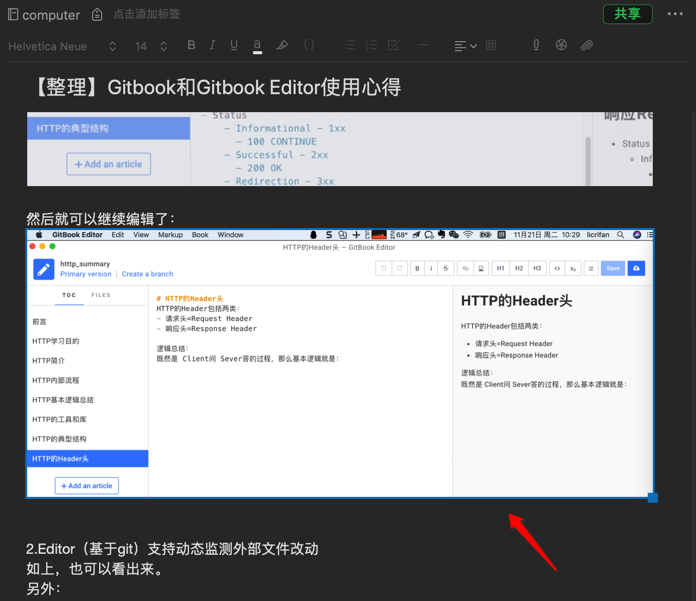Viewport: 696px width, 601px height.
Task: Click the text 另外：
Action: click(44, 589)
